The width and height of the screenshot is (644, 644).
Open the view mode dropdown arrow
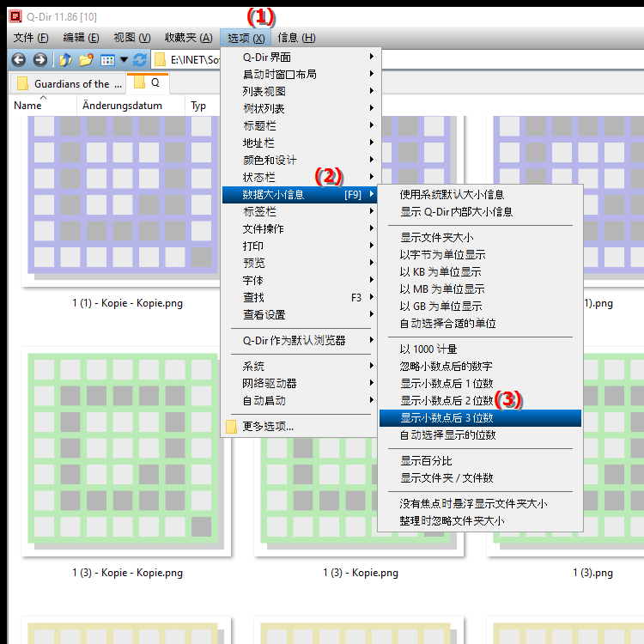coord(124,60)
